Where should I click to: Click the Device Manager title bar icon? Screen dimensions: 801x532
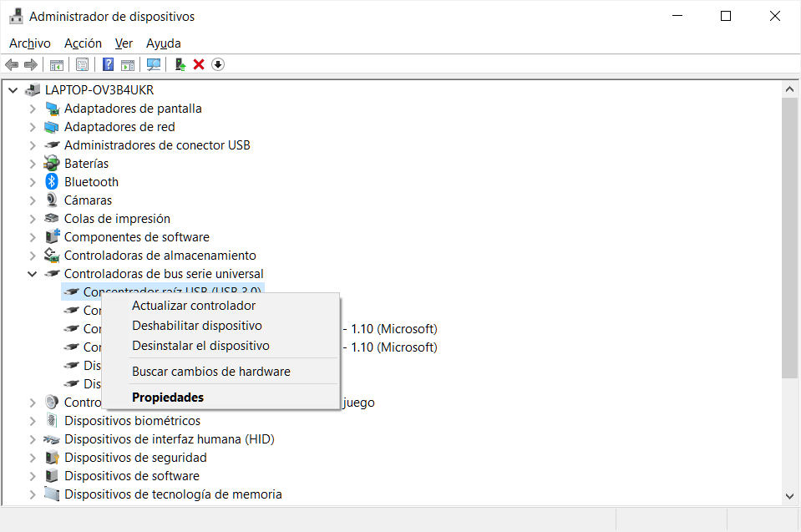tap(16, 17)
